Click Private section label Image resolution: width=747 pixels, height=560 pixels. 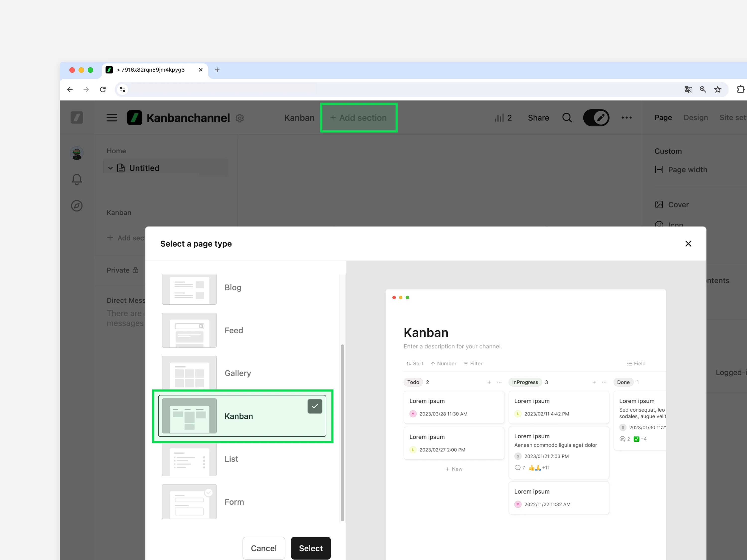pos(118,270)
